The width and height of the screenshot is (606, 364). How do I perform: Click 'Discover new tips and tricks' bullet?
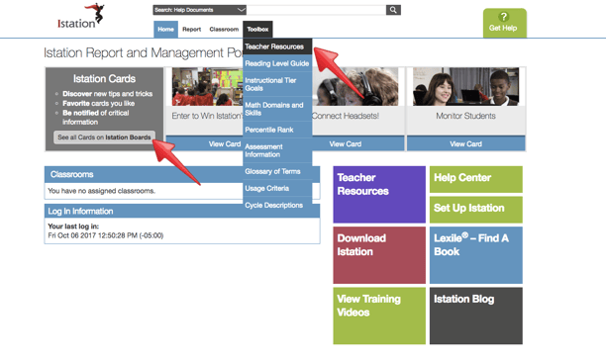(x=108, y=94)
